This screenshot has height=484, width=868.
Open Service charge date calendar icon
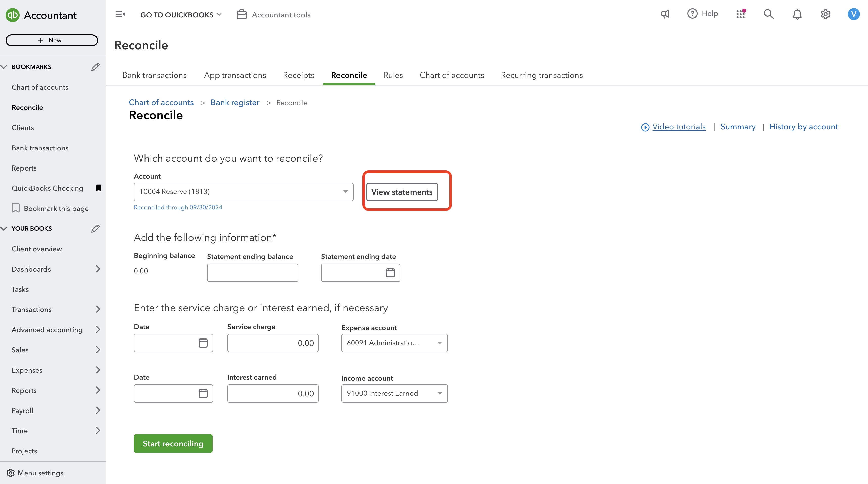203,343
